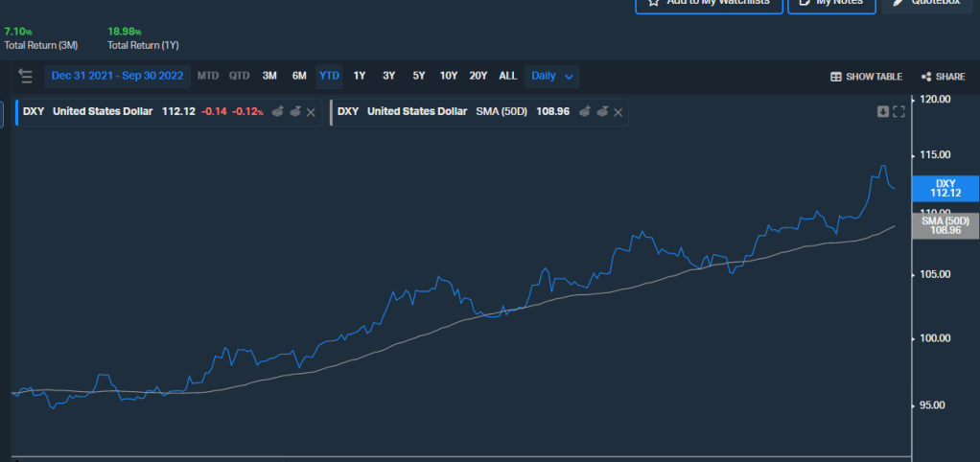Select the YTD range option
The width and height of the screenshot is (980, 462).
(329, 76)
